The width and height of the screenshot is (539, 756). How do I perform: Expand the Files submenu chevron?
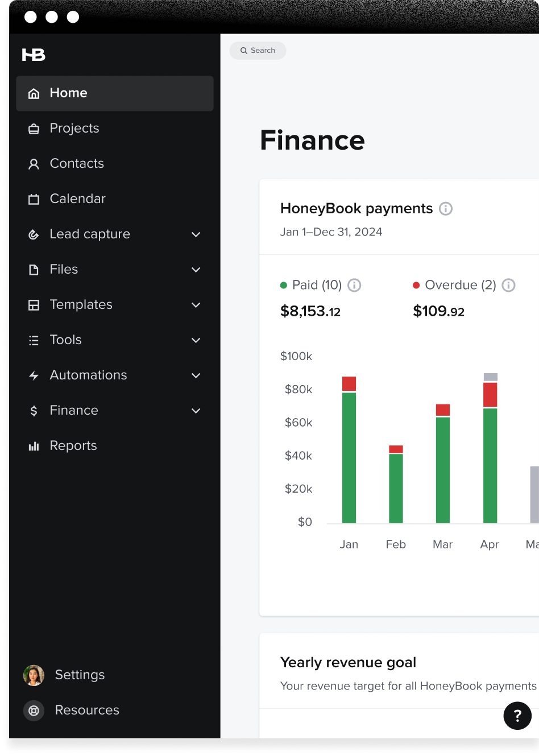pos(196,270)
